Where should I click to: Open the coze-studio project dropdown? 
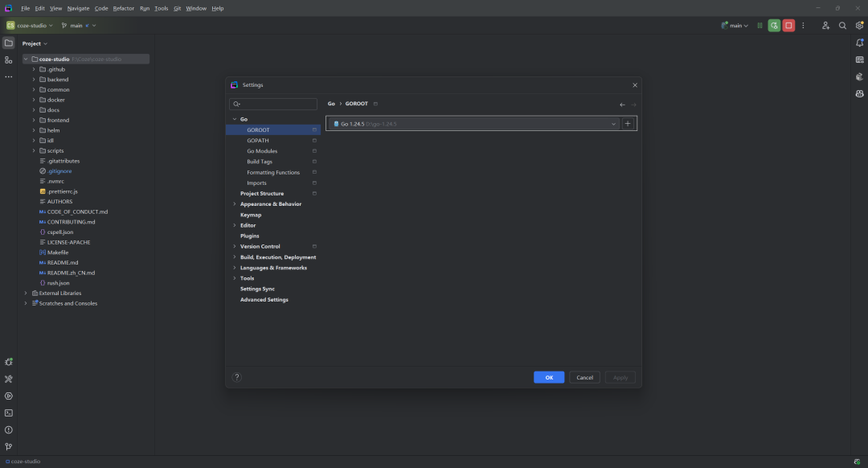30,26
